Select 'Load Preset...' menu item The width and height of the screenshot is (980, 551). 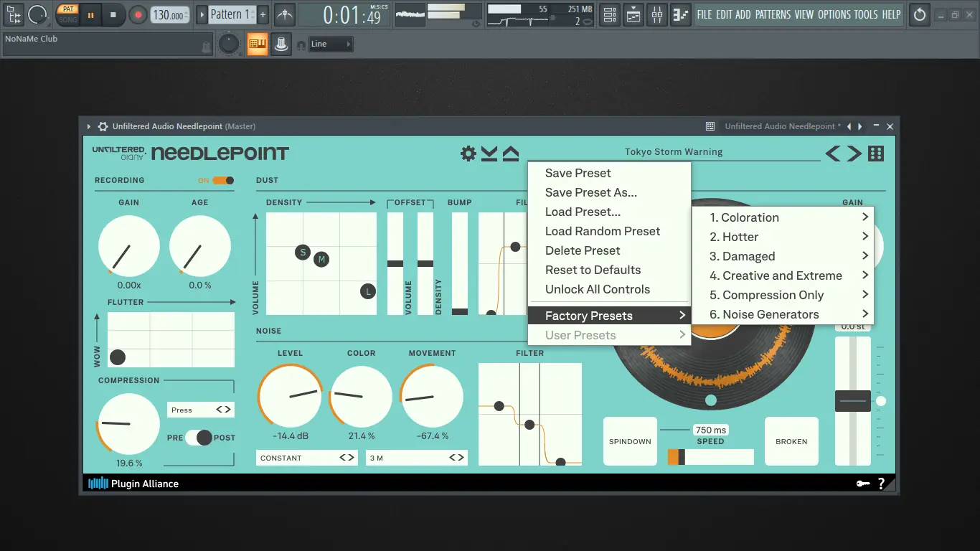pos(609,212)
